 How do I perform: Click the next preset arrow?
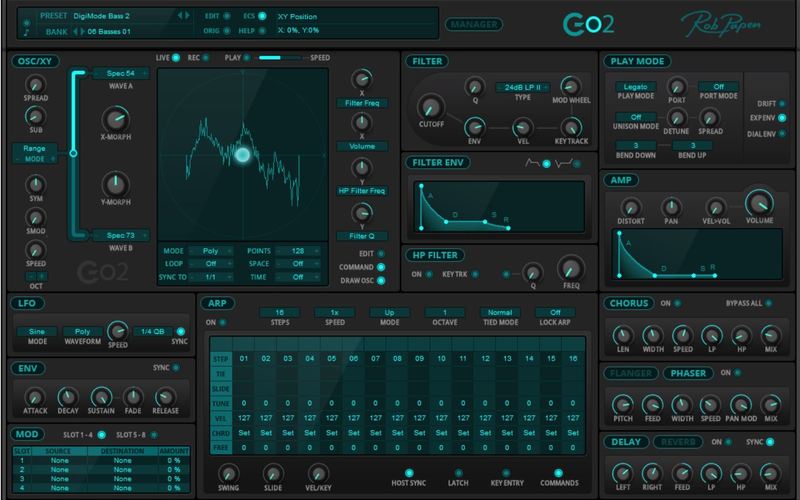click(187, 16)
